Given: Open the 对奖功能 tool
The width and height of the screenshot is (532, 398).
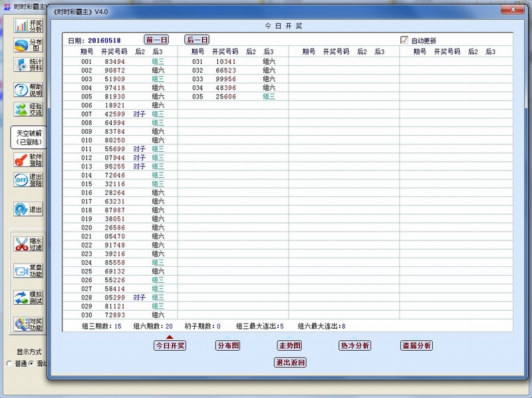Looking at the screenshot, I should [22, 324].
